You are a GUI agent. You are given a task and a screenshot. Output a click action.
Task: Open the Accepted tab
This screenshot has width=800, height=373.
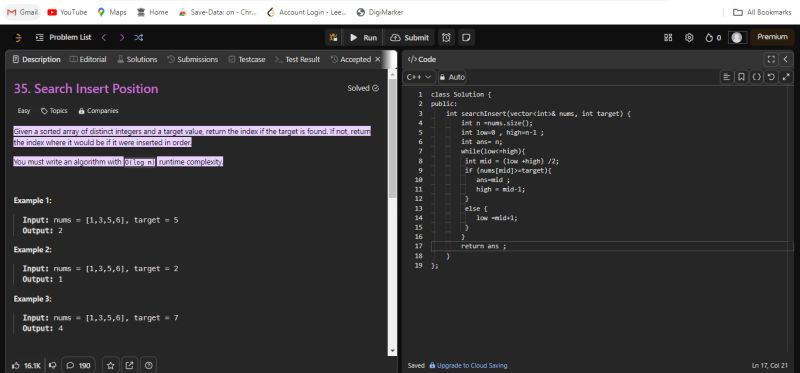coord(351,59)
